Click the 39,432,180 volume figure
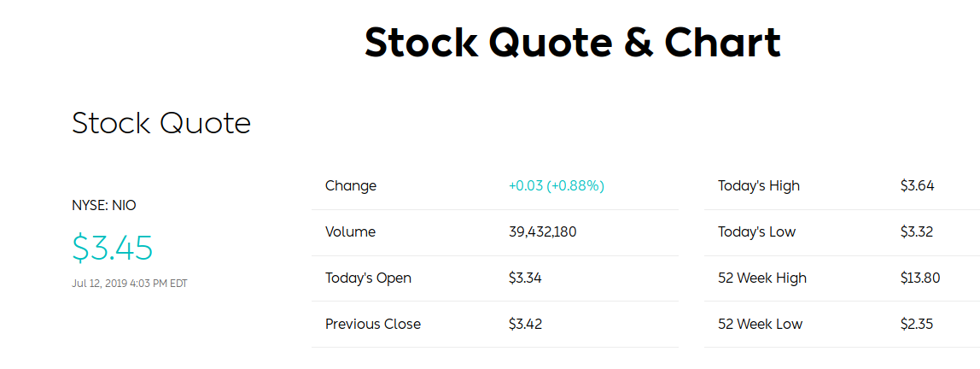 coord(543,232)
